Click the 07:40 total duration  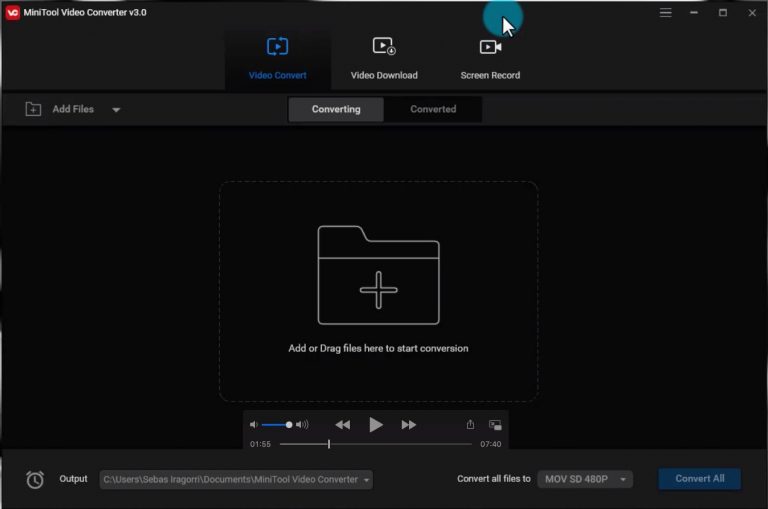(490, 444)
